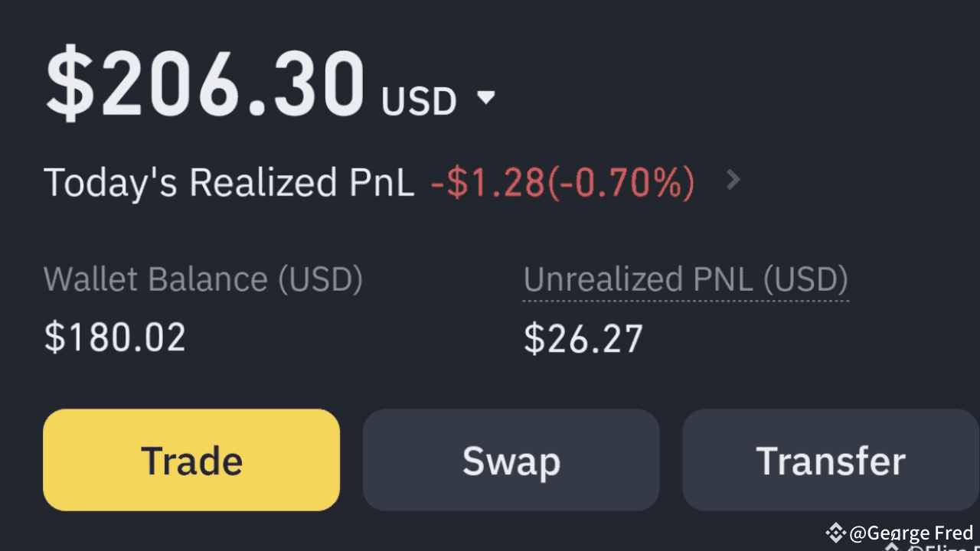This screenshot has height=551, width=980.
Task: Click the Binance logo beside @George Fred
Action: tap(836, 532)
